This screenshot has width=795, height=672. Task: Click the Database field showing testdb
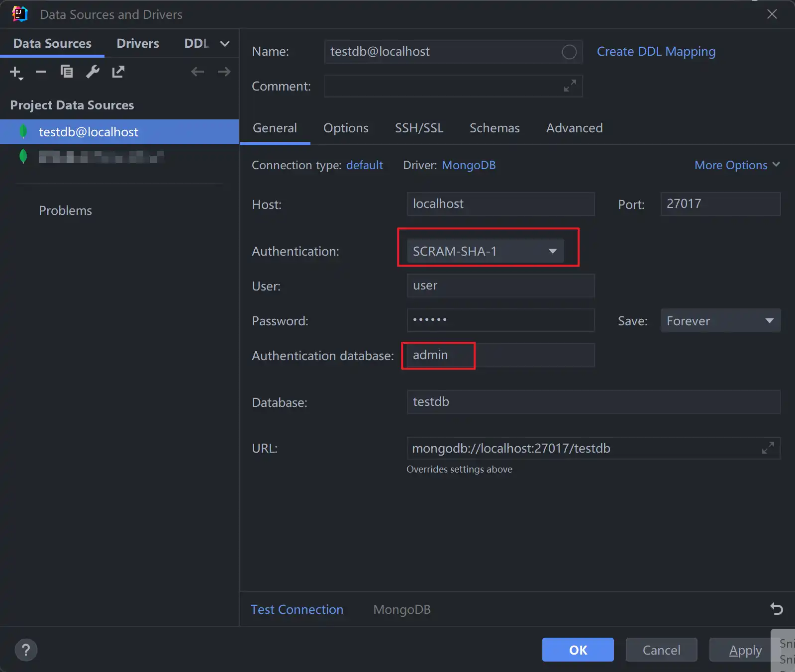pos(594,402)
